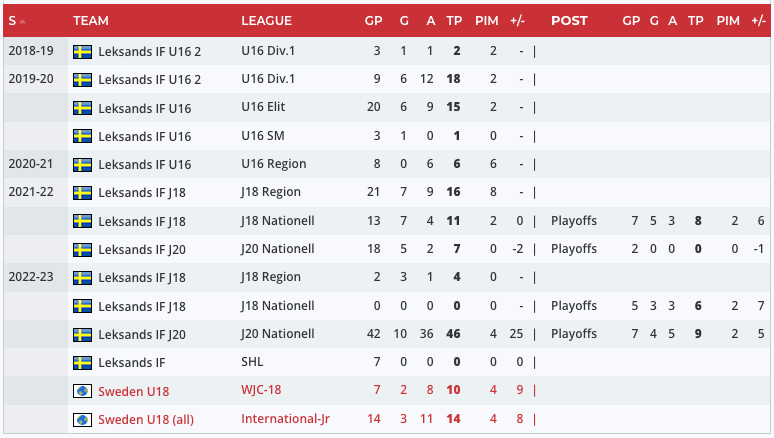
Task: Open the SHL league link
Action: tap(253, 362)
